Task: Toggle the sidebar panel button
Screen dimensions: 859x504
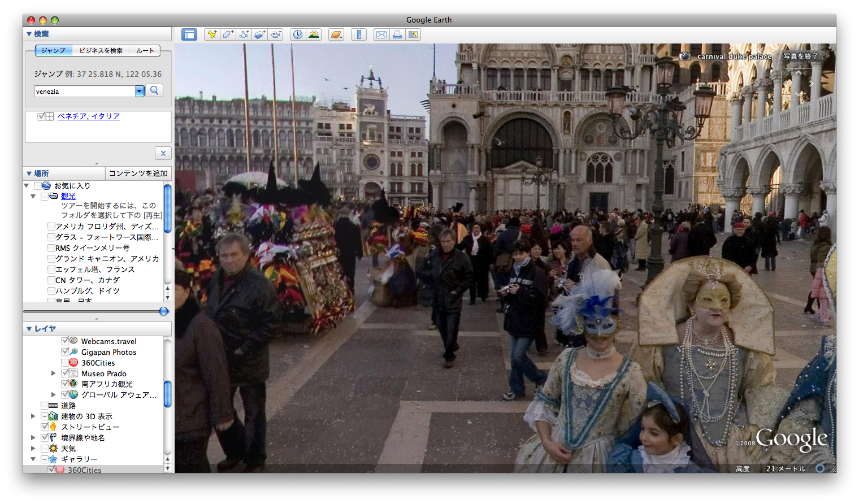Action: (x=189, y=34)
